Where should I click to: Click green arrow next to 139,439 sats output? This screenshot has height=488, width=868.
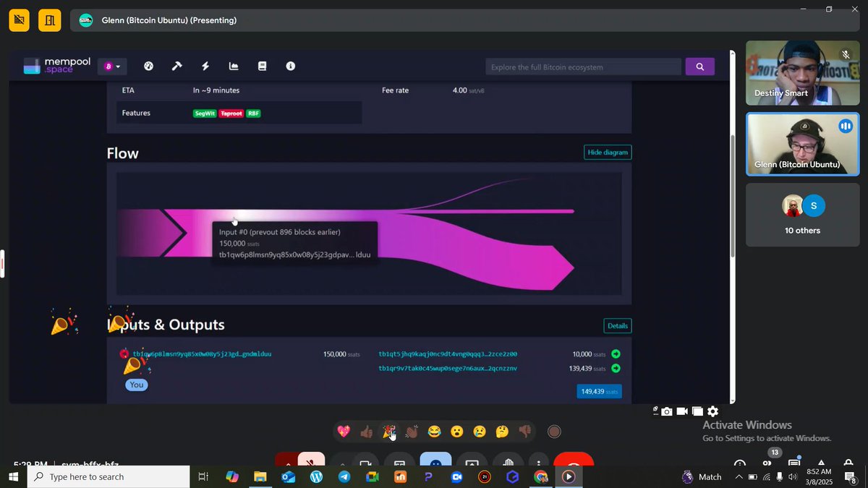[616, 369]
